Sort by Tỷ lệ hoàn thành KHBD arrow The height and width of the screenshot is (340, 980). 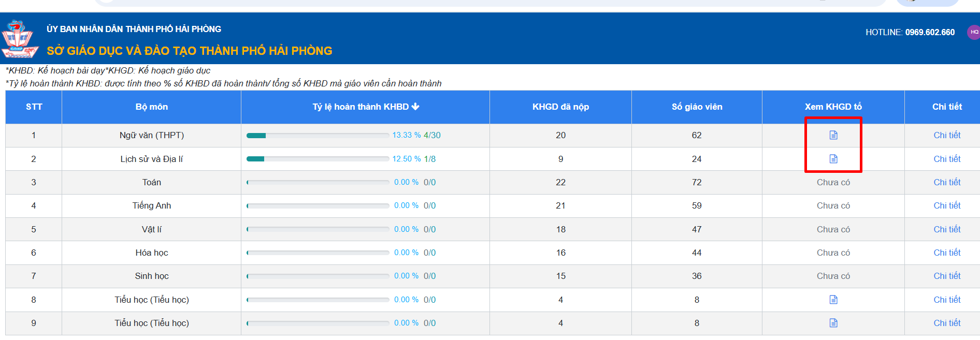[415, 107]
